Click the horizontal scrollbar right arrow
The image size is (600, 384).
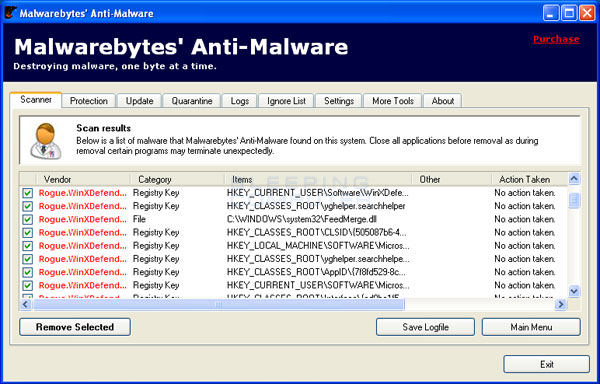pyautogui.click(x=561, y=304)
